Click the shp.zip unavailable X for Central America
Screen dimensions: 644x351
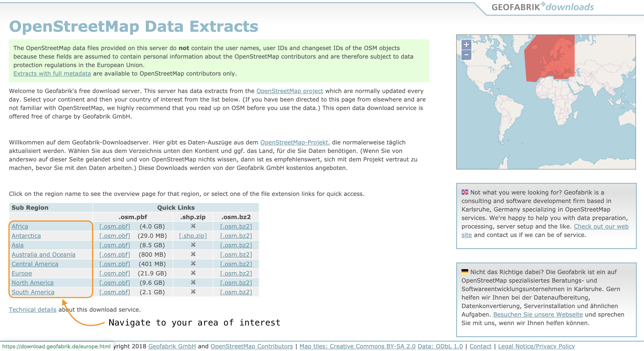click(x=193, y=264)
